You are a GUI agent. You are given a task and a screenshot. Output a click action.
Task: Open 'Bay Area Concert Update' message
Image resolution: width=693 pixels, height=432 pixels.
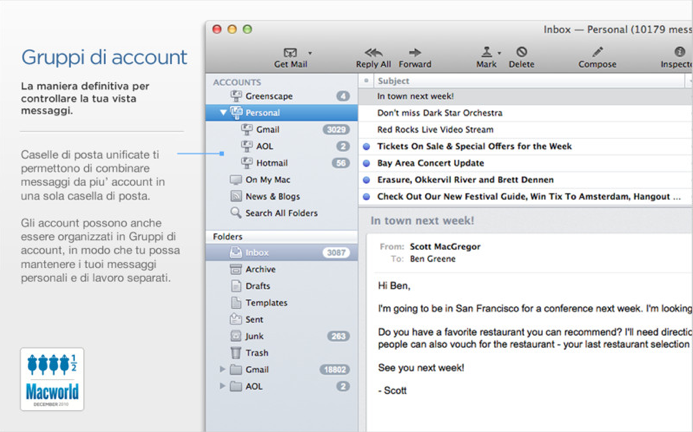click(525, 163)
